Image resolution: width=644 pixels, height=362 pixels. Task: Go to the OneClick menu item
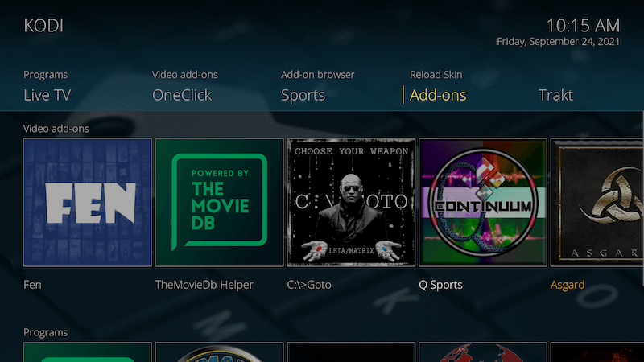click(182, 95)
